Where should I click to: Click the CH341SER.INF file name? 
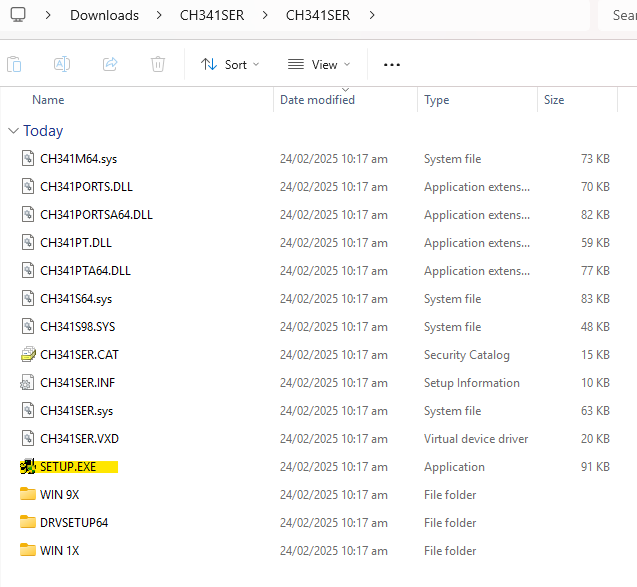[x=78, y=383]
